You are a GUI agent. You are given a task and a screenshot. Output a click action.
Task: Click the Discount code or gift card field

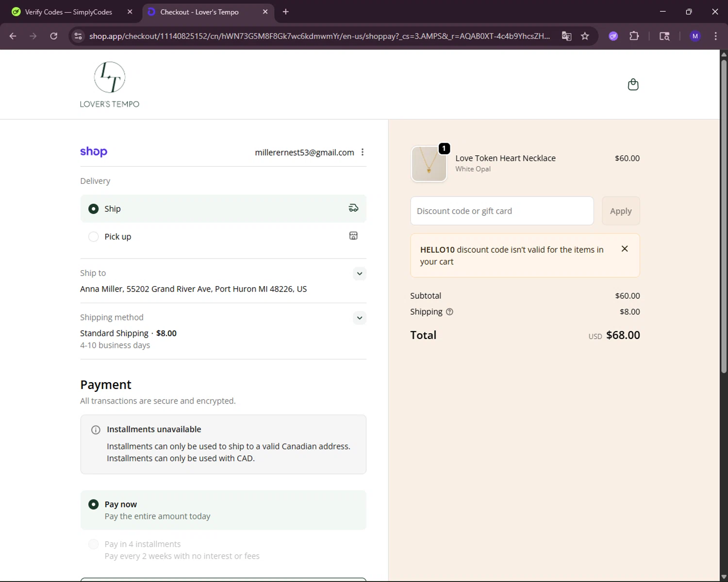pos(502,211)
